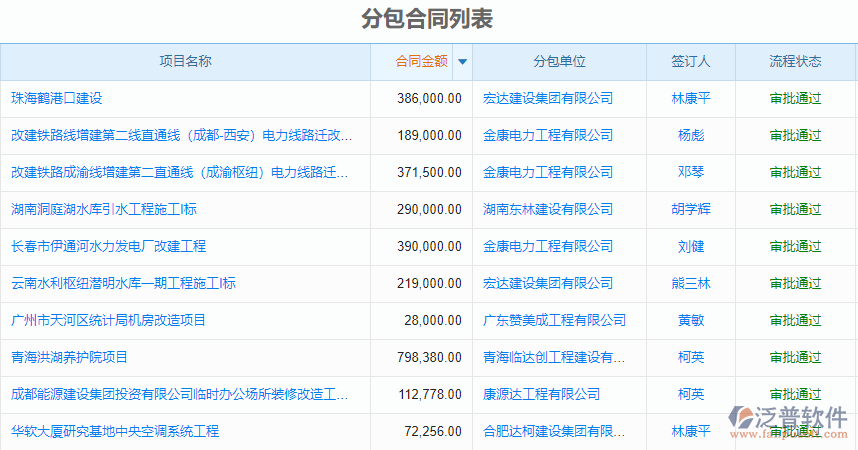Select the amount 112,778.00
858x450 pixels.
click(430, 394)
